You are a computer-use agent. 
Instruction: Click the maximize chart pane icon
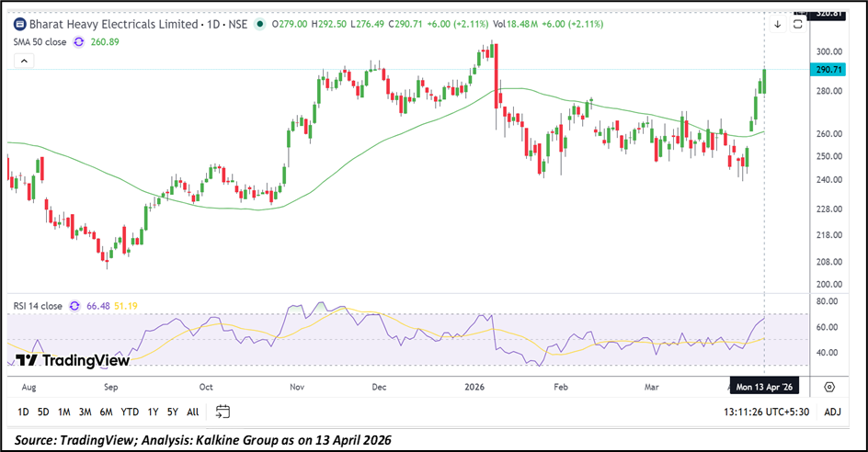point(797,24)
